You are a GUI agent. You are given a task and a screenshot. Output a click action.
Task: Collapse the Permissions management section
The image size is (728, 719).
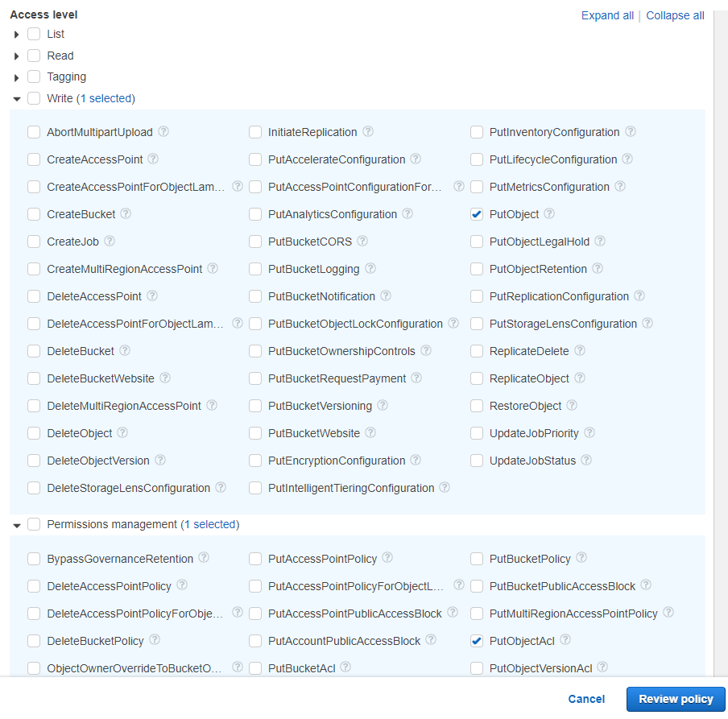(17, 526)
